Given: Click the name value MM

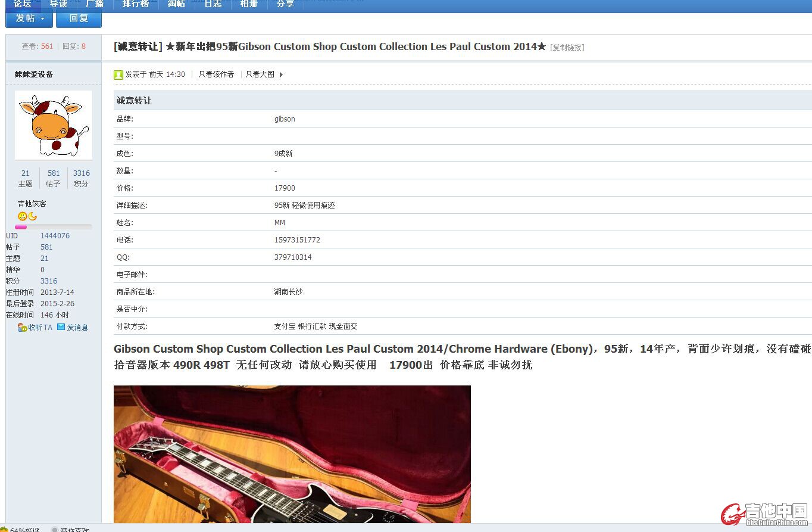Looking at the screenshot, I should coord(280,223).
